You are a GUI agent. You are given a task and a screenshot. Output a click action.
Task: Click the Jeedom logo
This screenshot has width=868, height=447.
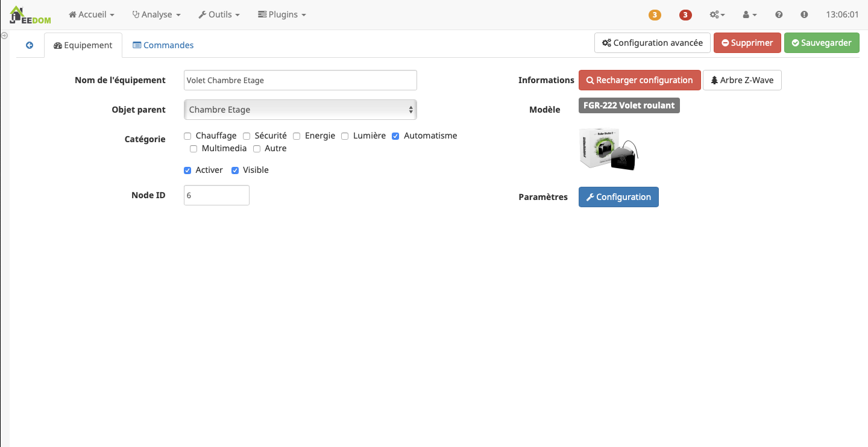[30, 14]
